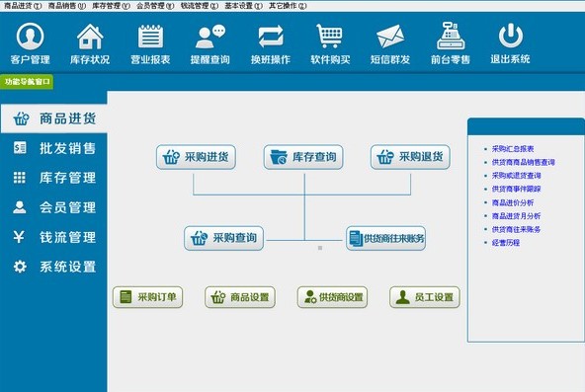Click the 库存状况 house icon

[x=90, y=37]
